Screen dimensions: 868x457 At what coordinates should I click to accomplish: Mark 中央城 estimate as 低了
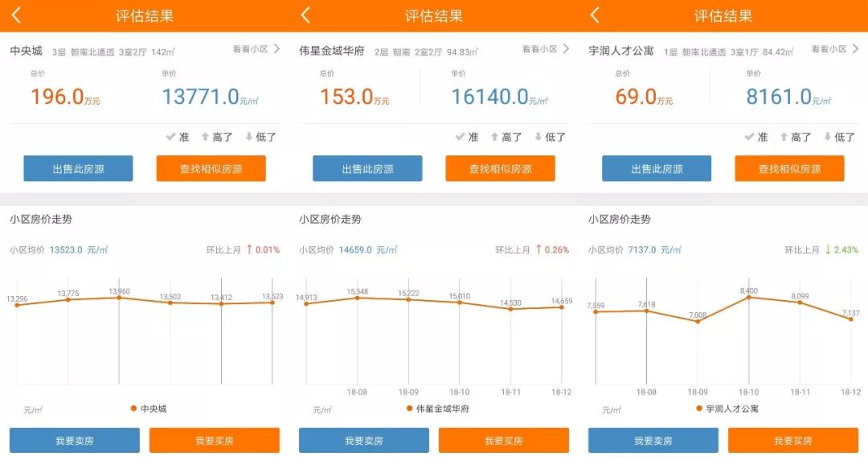pos(260,137)
